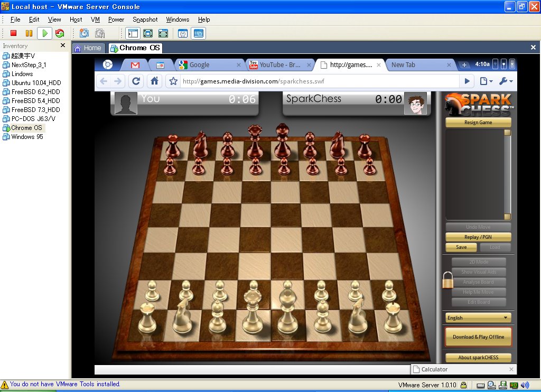Switch to the YouTube browser tab

(279, 65)
